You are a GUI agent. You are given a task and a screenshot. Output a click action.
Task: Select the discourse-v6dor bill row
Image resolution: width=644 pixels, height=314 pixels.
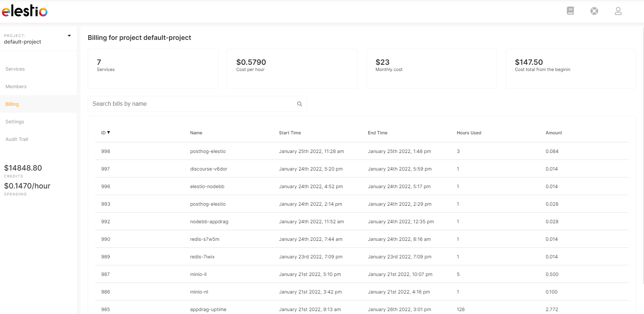209,169
